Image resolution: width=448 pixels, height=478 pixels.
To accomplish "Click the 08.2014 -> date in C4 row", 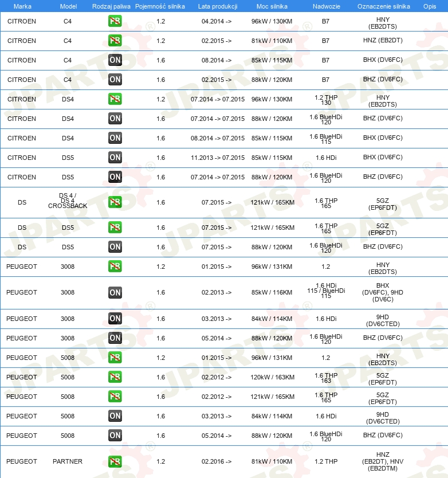I will click(217, 60).
